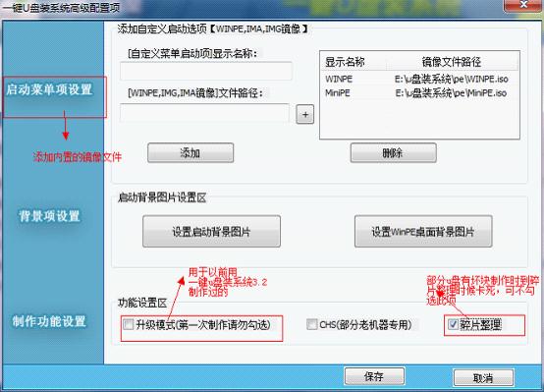This screenshot has height=392, width=544.
Task: Click the 删除 button
Action: (394, 153)
